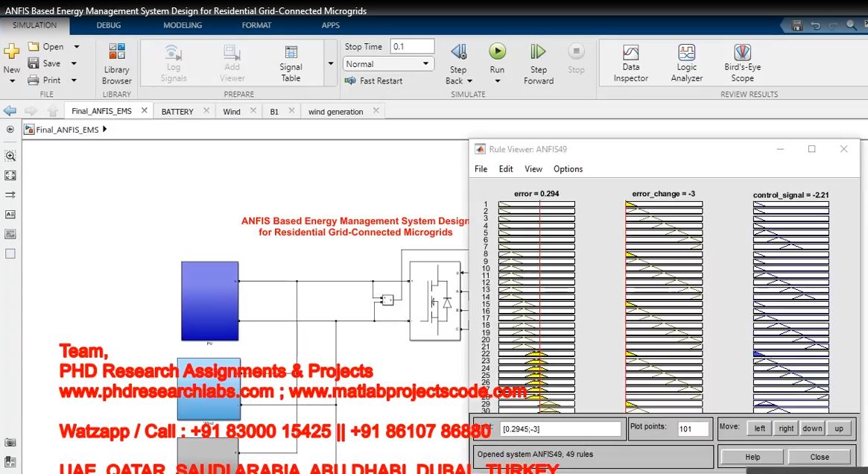The image size is (868, 474).
Task: Click the Plot points field
Action: pyautogui.click(x=693, y=429)
